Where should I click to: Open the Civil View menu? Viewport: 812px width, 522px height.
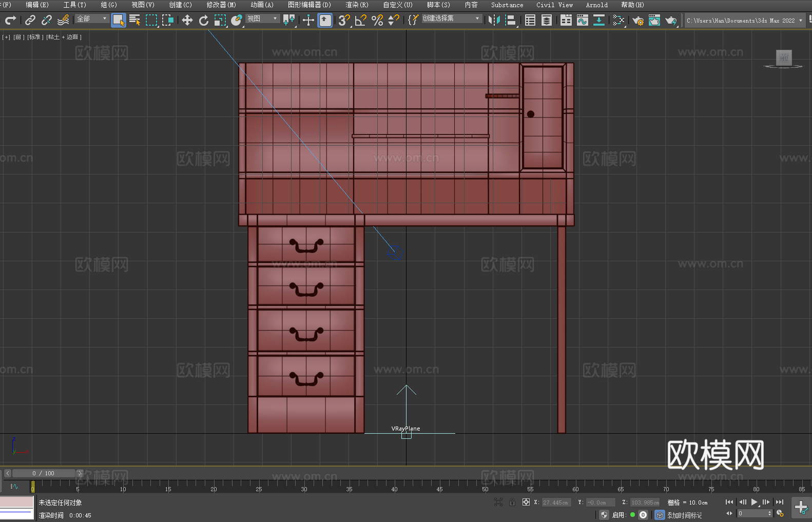pyautogui.click(x=554, y=5)
